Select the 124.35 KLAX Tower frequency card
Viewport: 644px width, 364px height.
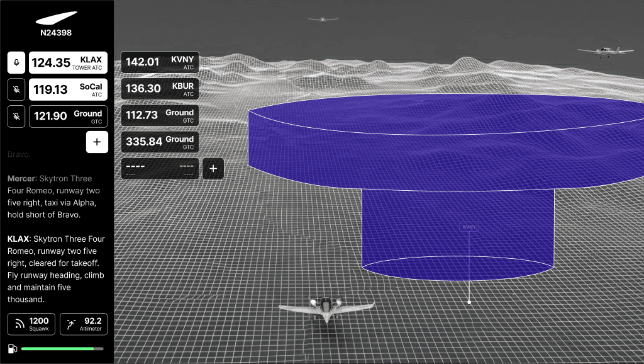68,62
